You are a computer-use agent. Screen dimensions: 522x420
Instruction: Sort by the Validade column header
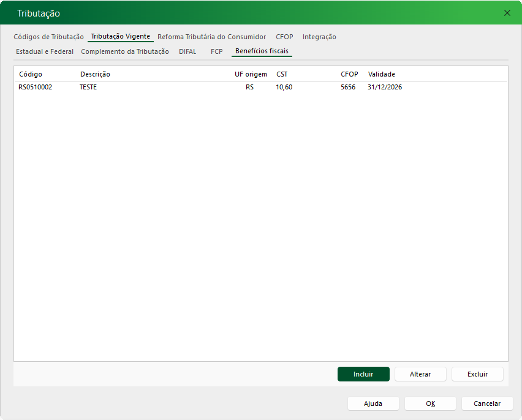point(381,74)
